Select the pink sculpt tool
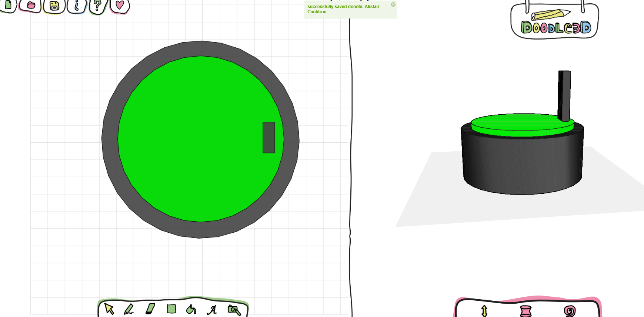Screen dimensions: 644x317 click(x=525, y=311)
